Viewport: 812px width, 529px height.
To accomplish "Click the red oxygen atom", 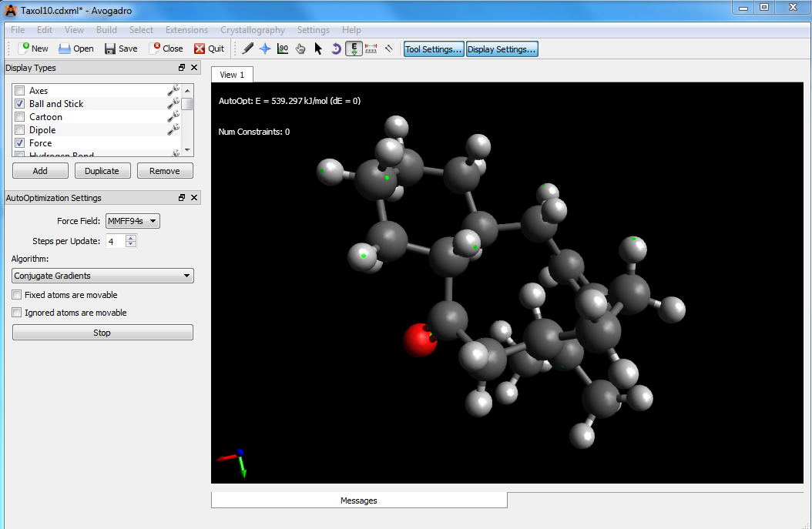I will click(420, 340).
